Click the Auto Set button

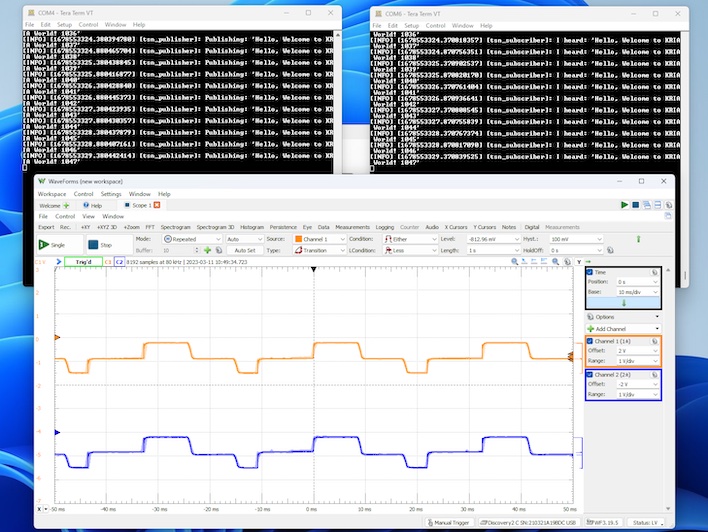coord(245,250)
